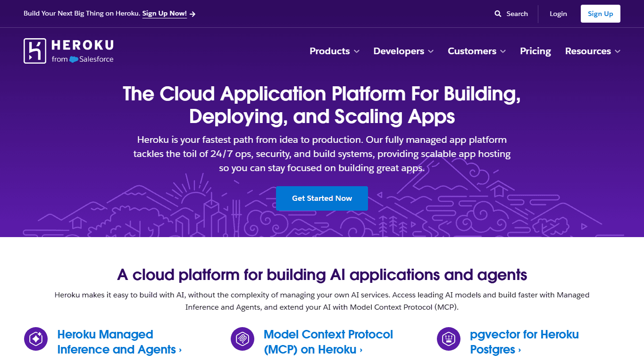
Task: Click the 'A cloud platform for building AI' heading
Action: pos(322,274)
